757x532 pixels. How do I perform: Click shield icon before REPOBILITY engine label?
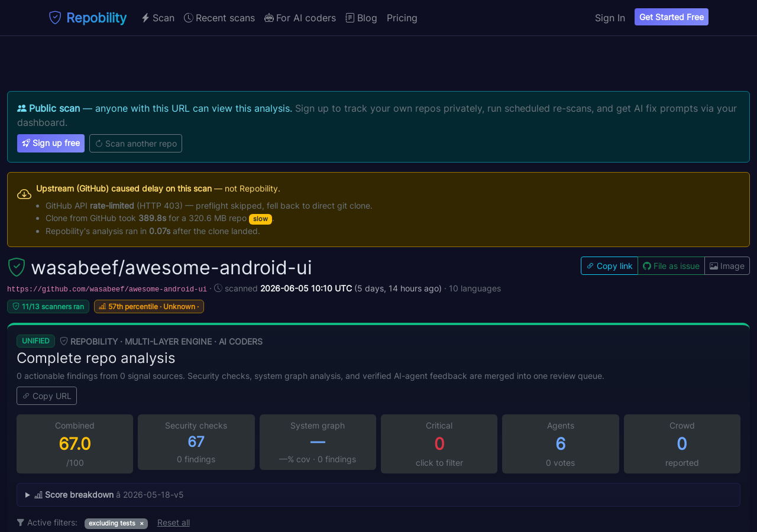64,341
